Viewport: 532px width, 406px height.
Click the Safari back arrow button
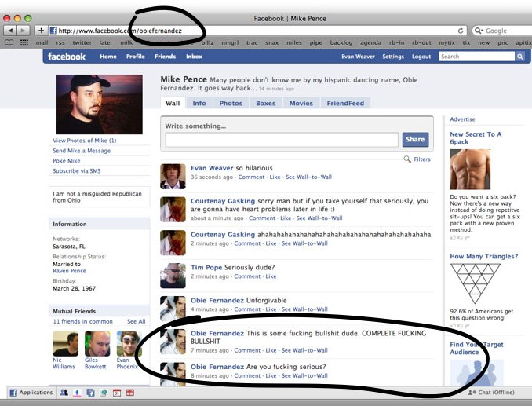pos(10,31)
